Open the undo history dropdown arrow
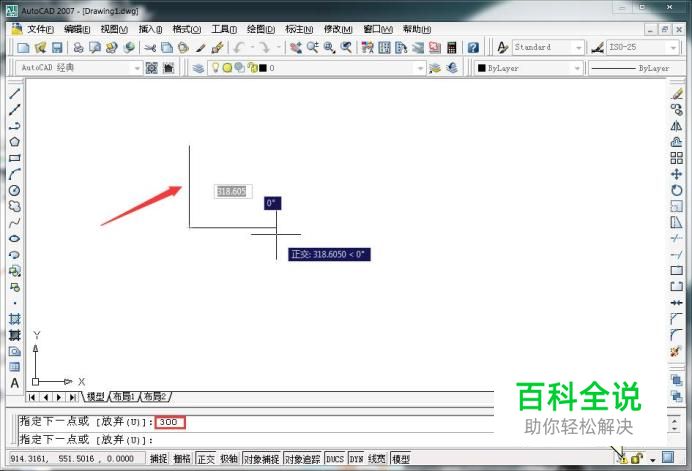692x471 pixels. (x=253, y=47)
